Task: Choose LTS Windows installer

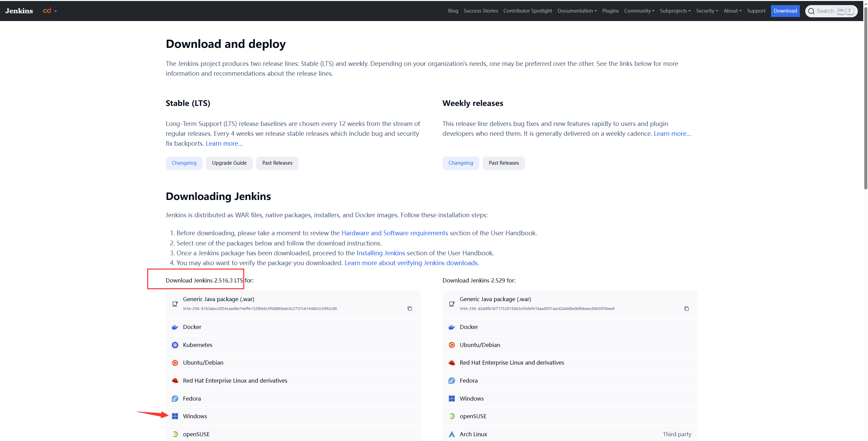Action: [293, 416]
